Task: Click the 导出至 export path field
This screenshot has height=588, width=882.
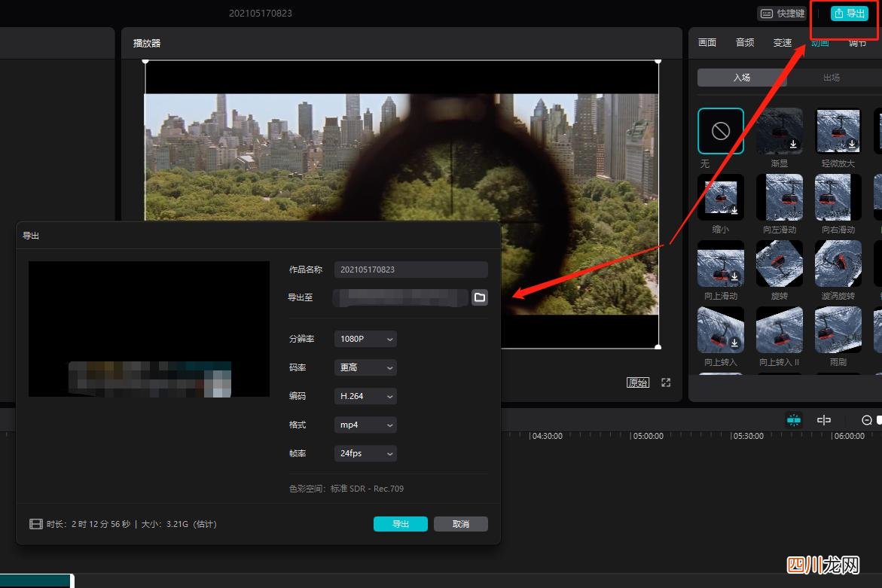Action: pos(401,297)
